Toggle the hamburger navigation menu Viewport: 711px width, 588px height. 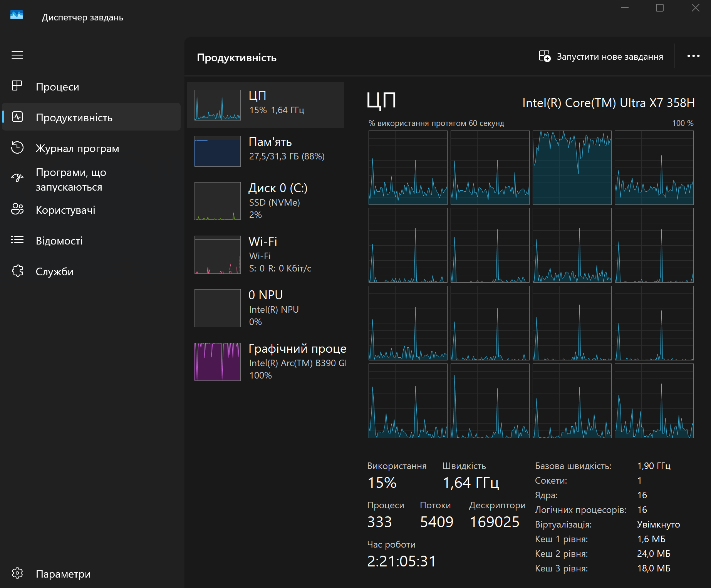17,55
